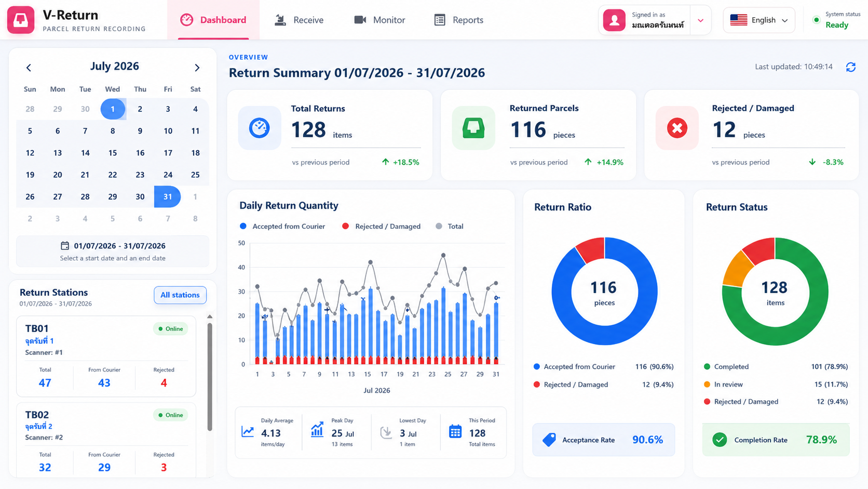868x489 pixels.
Task: Click the Lowest Day down-arrow icon
Action: click(x=386, y=432)
